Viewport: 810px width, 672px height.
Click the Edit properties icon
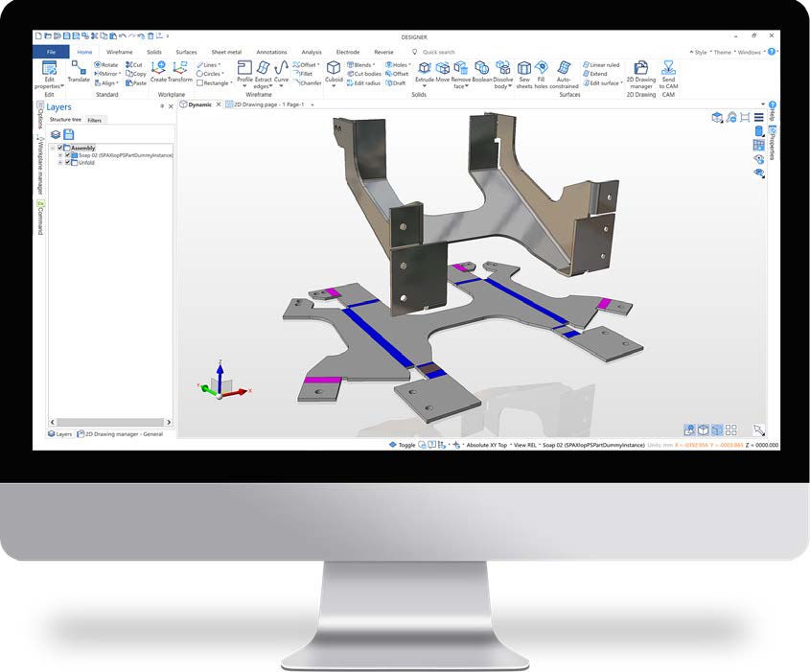49,69
